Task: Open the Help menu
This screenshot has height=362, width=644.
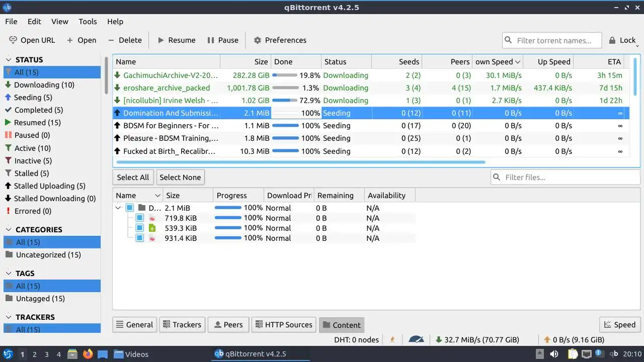Action: coord(115,22)
